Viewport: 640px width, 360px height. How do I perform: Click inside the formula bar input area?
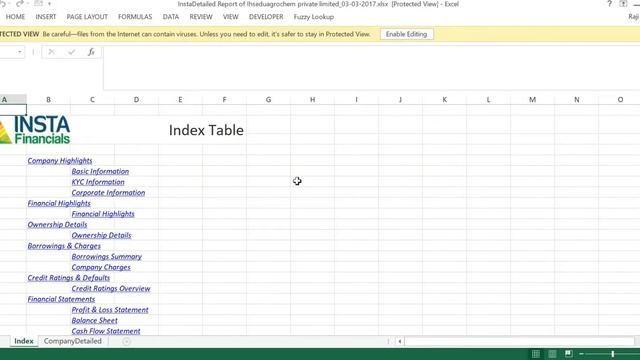(x=371, y=67)
